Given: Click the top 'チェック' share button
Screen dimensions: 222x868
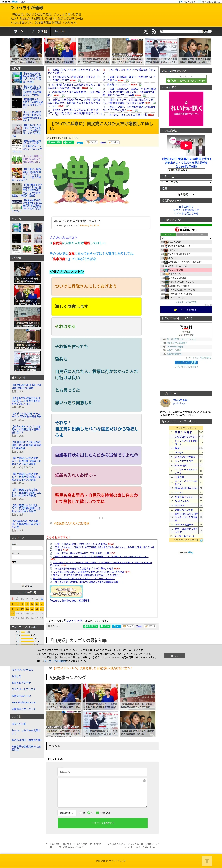Looking at the screenshot, I should coord(92,142).
